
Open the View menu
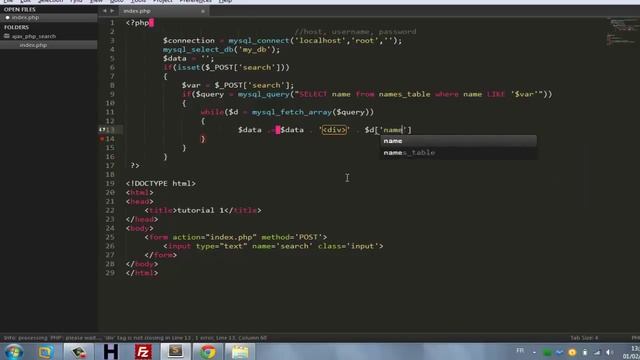(x=96, y=1)
